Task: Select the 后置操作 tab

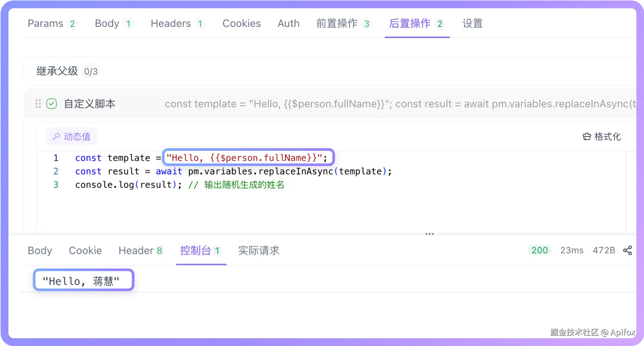Action: pos(417,23)
